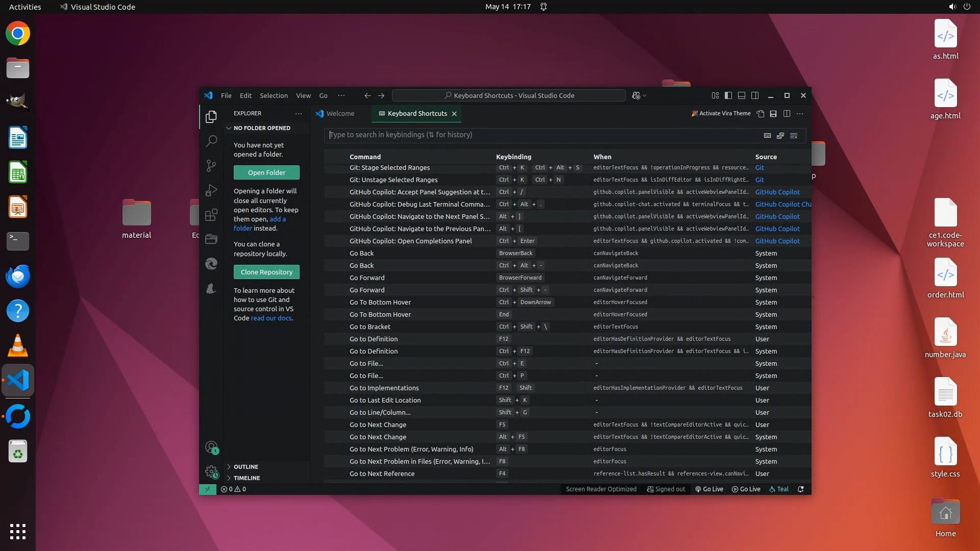
Task: Toggle the bottom Panel layout button
Action: click(x=742, y=95)
